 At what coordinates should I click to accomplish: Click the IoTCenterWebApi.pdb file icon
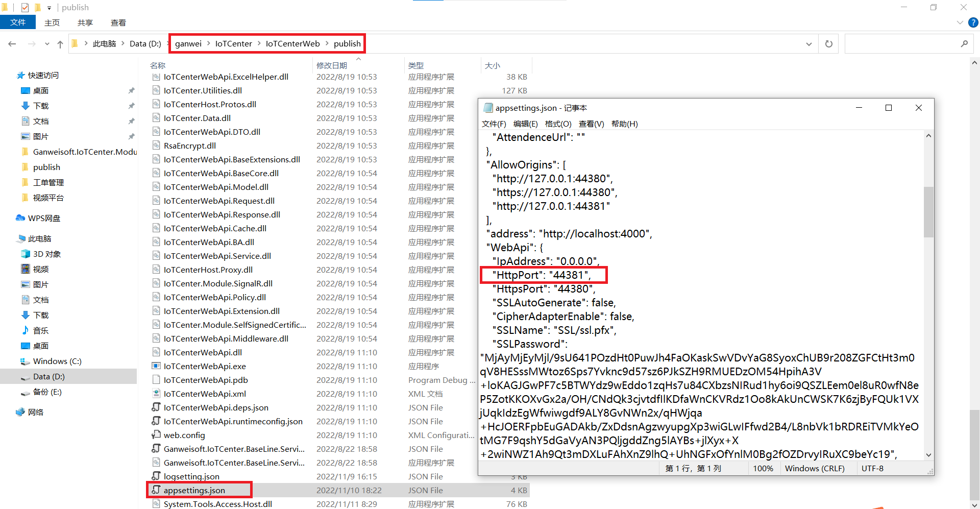click(156, 380)
